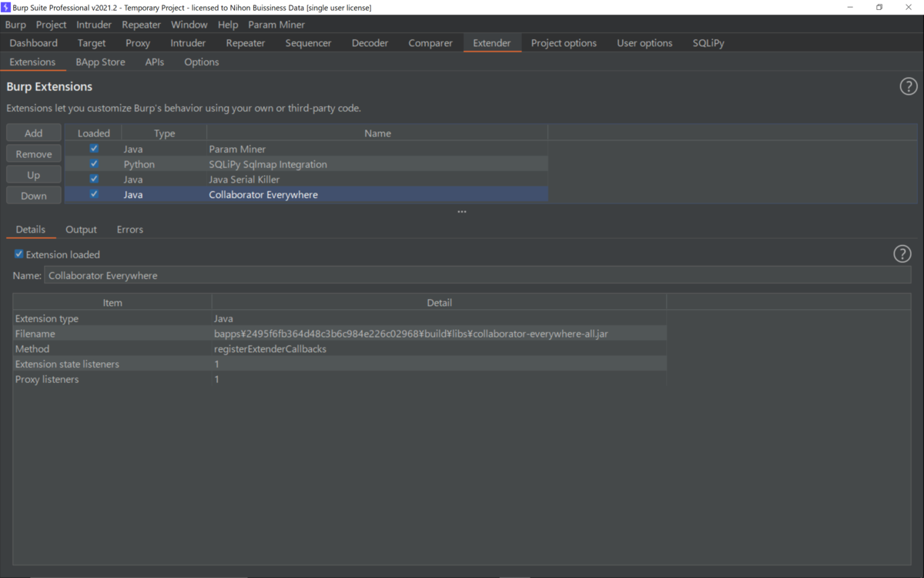This screenshot has height=578, width=924.
Task: Open the BApp Store sub-tab
Action: click(x=100, y=62)
